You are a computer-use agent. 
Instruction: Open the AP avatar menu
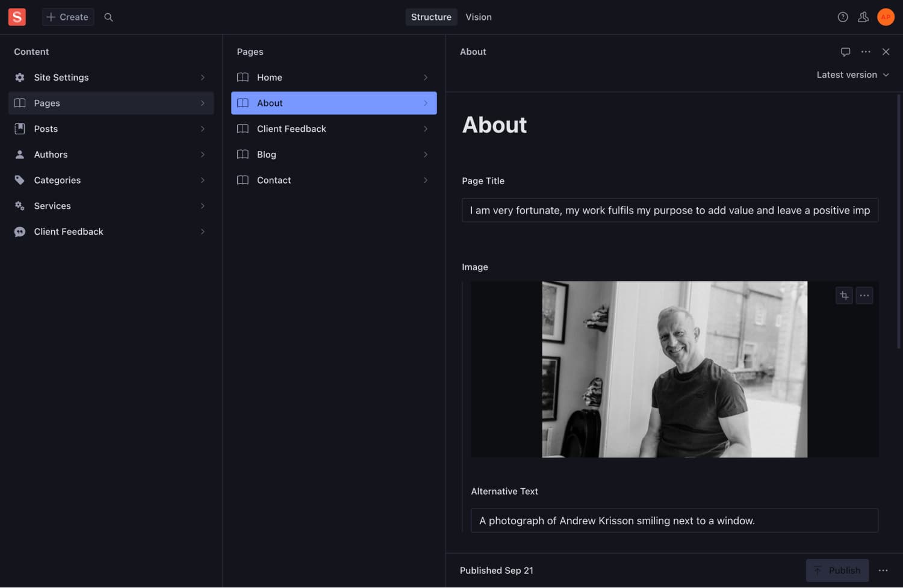886,17
